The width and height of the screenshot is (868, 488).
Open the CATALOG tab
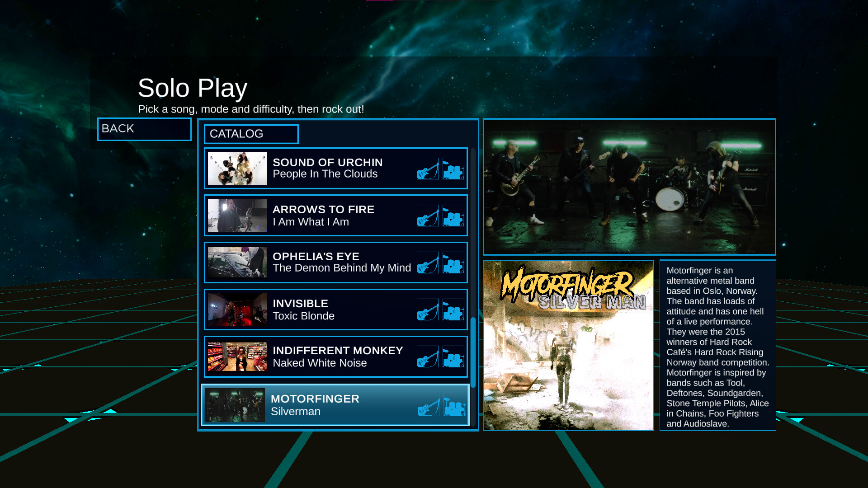[x=251, y=134]
